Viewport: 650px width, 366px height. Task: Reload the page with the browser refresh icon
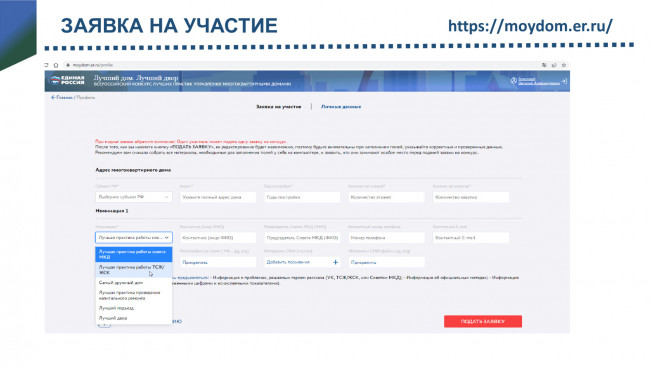46,65
